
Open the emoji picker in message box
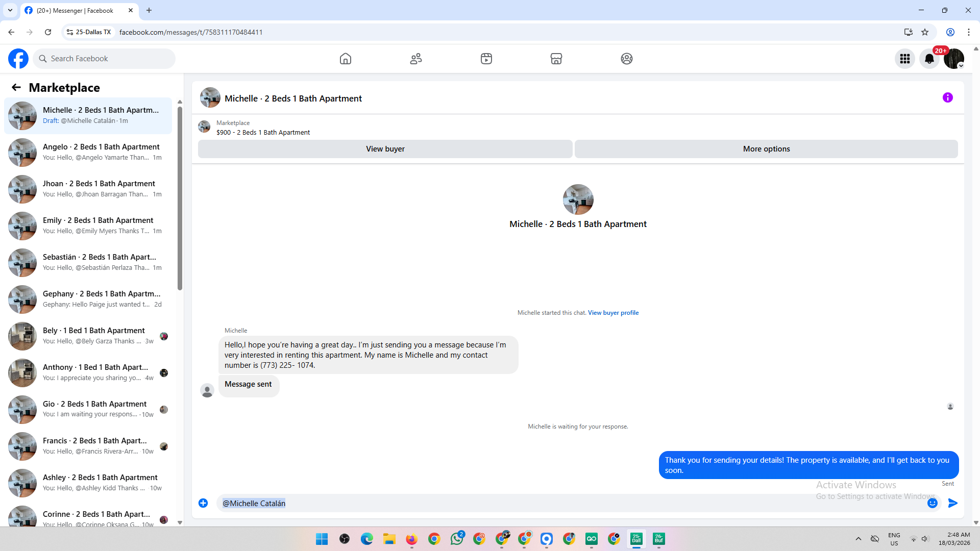[933, 503]
